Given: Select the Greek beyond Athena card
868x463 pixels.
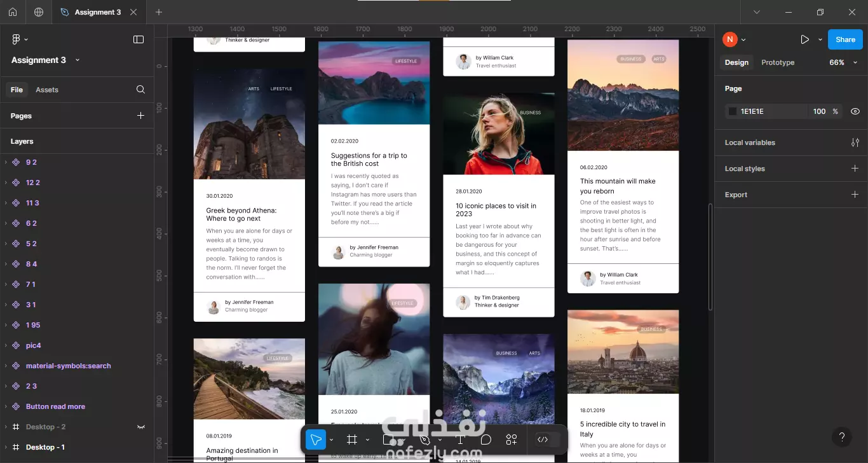Looking at the screenshot, I should pos(249,195).
